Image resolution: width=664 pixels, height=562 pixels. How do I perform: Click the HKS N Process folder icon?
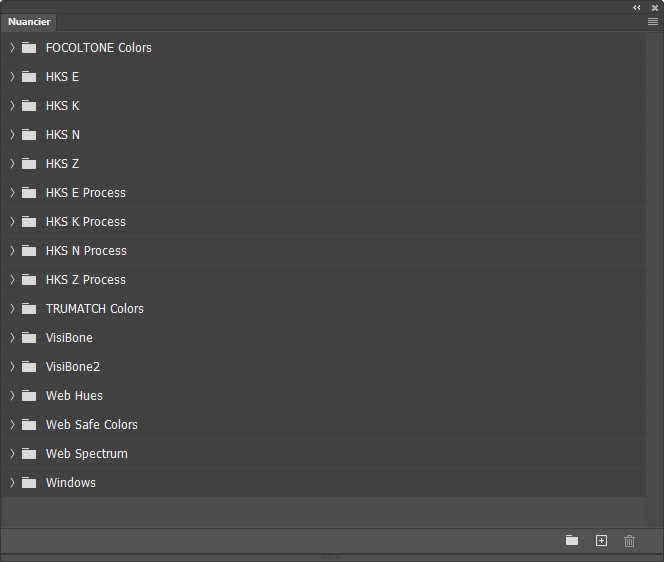(29, 251)
